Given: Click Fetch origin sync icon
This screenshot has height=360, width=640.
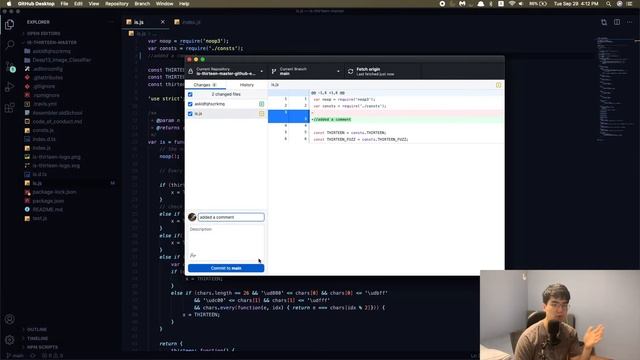Looking at the screenshot, I should coord(350,71).
